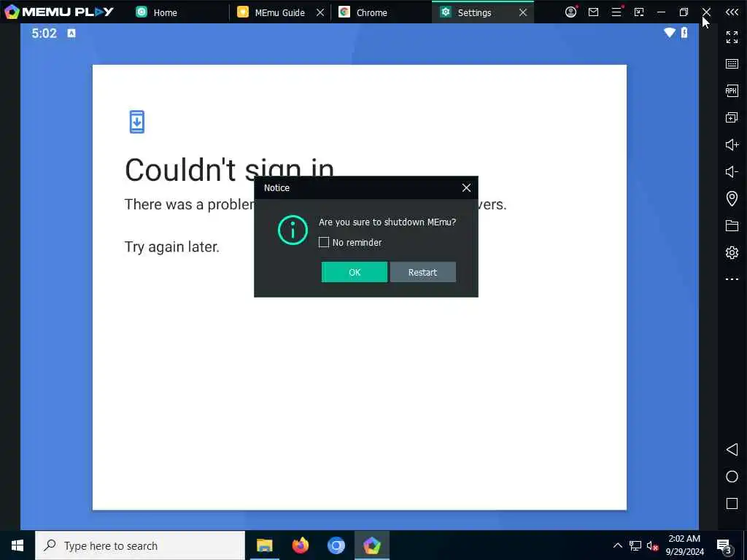Open the shared folder icon
The height and width of the screenshot is (560, 747).
(x=732, y=225)
